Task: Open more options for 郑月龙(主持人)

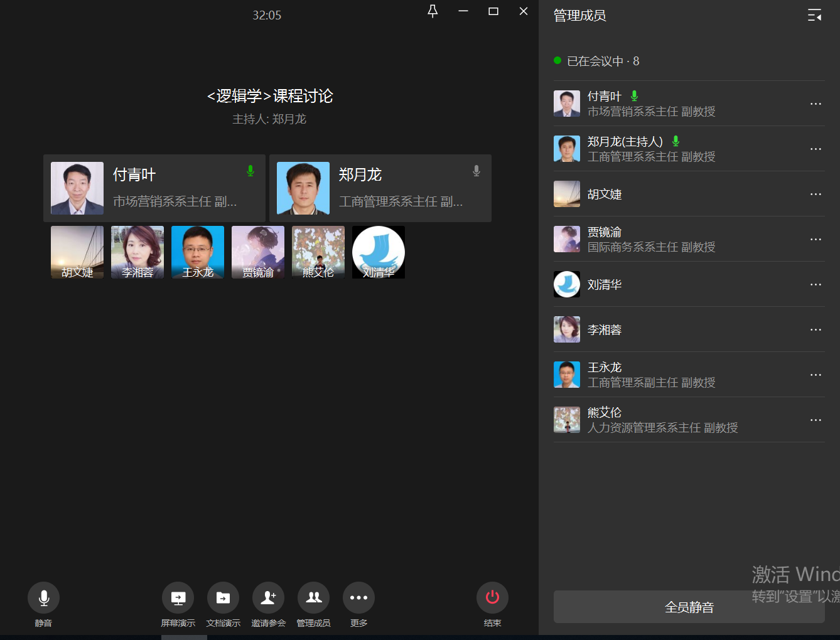Action: (816, 149)
